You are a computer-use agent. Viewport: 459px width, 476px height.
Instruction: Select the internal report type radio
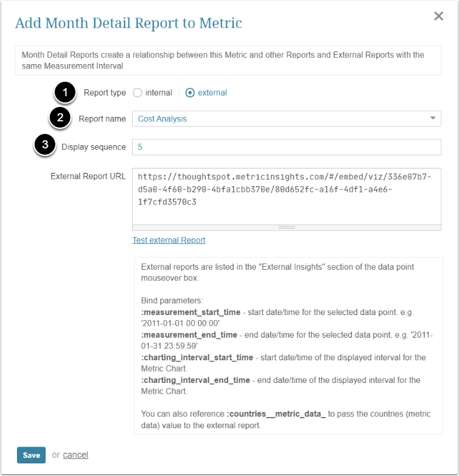(138, 93)
